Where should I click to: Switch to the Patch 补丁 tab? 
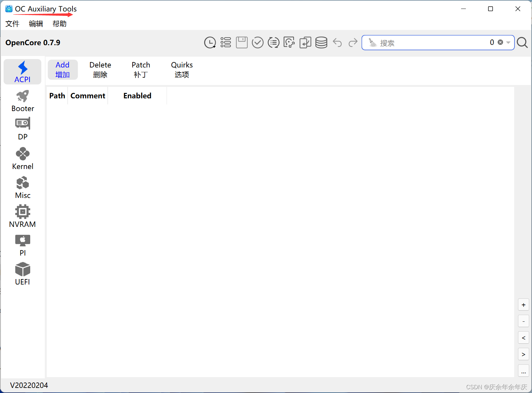pyautogui.click(x=141, y=70)
